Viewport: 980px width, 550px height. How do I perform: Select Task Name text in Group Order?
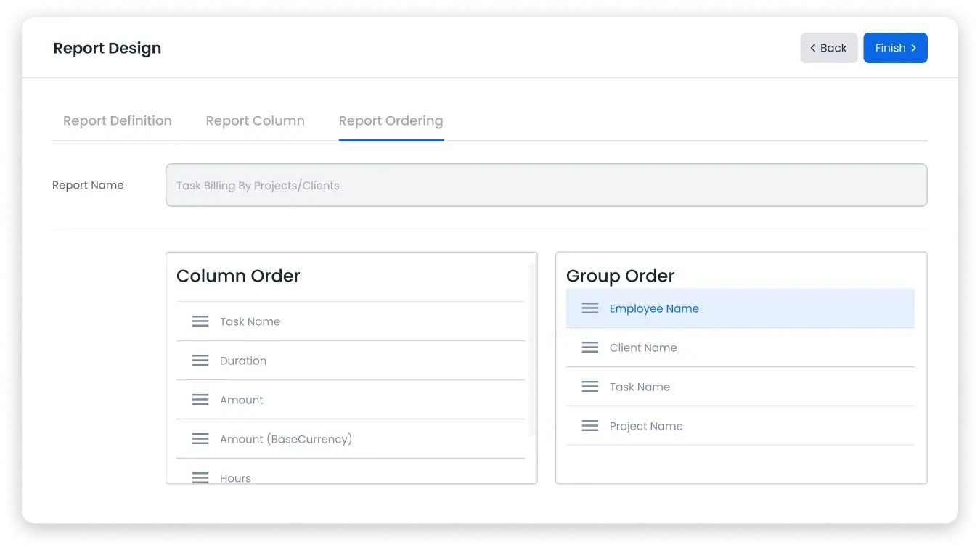(x=640, y=387)
